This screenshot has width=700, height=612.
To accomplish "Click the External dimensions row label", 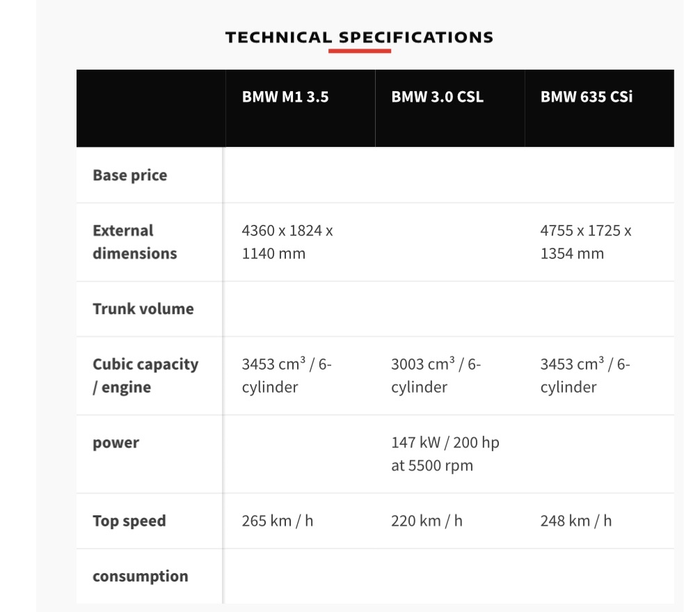I will (135, 242).
